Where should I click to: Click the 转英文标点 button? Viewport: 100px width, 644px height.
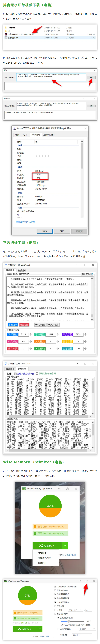(x=53, y=325)
